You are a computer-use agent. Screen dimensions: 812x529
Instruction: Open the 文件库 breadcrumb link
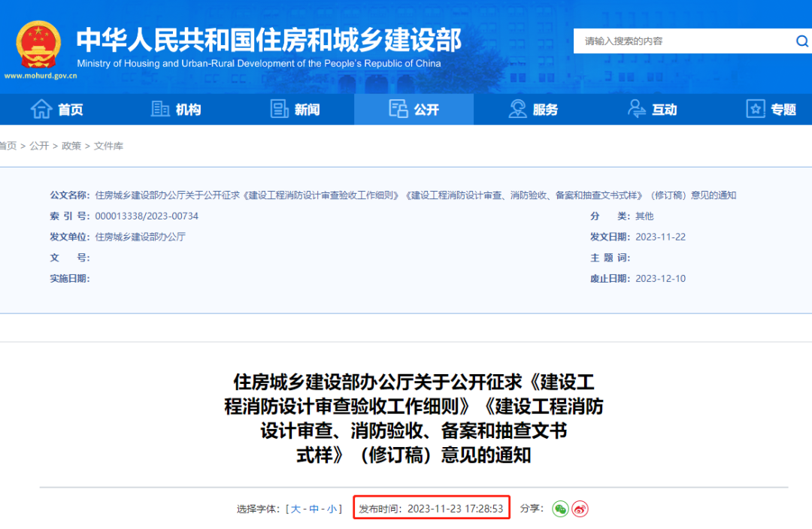[109, 146]
